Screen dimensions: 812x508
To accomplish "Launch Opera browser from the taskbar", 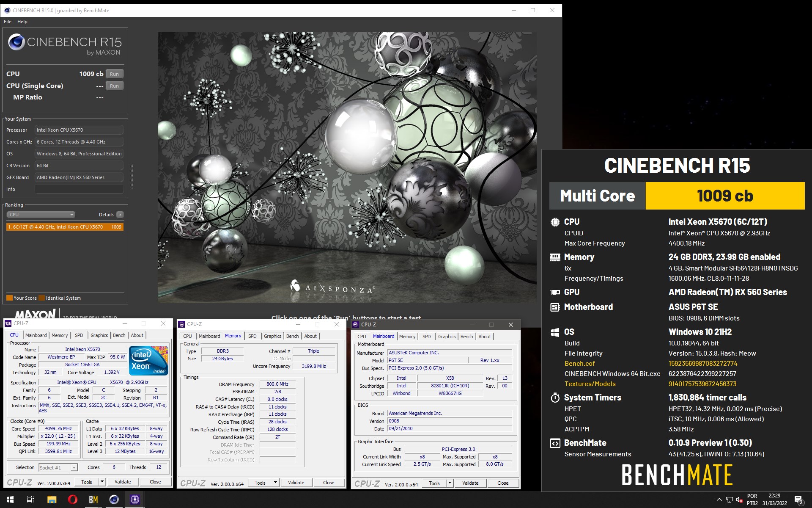I will click(72, 500).
